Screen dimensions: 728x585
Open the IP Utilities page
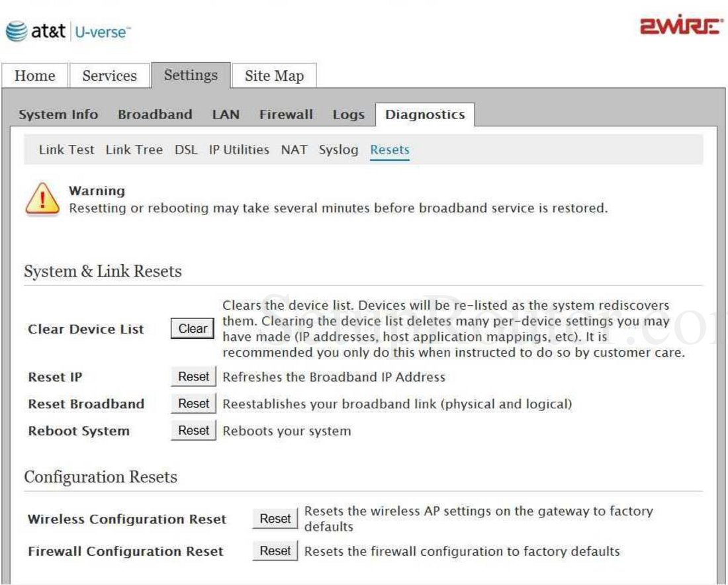tap(239, 150)
